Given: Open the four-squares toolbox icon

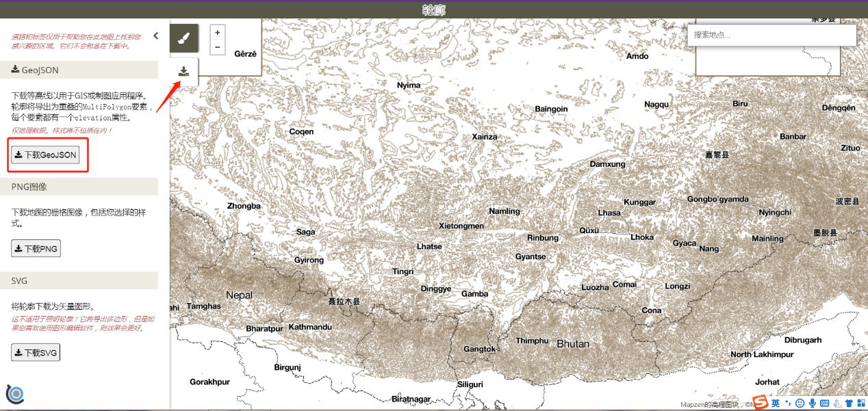Looking at the screenshot, I should tap(860, 403).
